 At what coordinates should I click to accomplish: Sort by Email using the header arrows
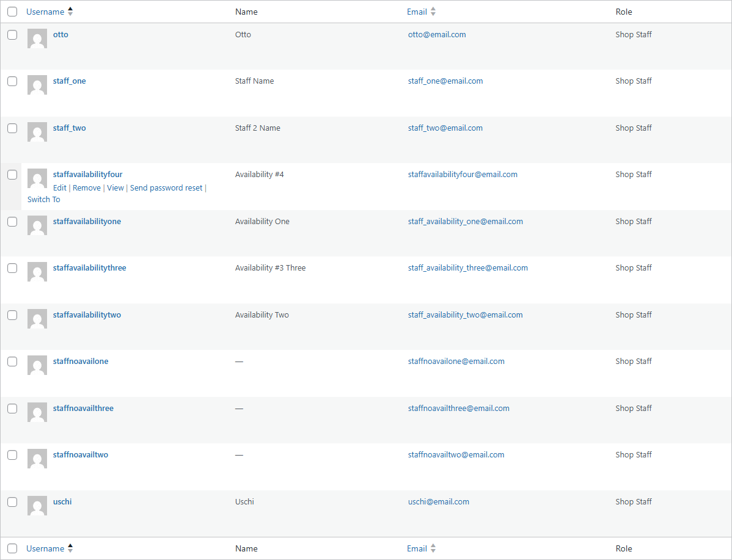click(x=433, y=11)
